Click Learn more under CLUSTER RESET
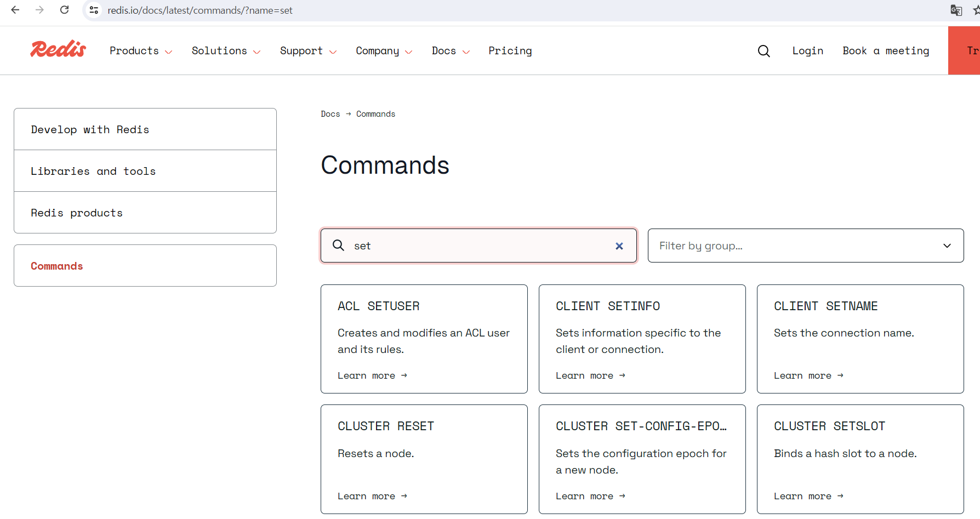The height and width of the screenshot is (519, 980). 372,496
